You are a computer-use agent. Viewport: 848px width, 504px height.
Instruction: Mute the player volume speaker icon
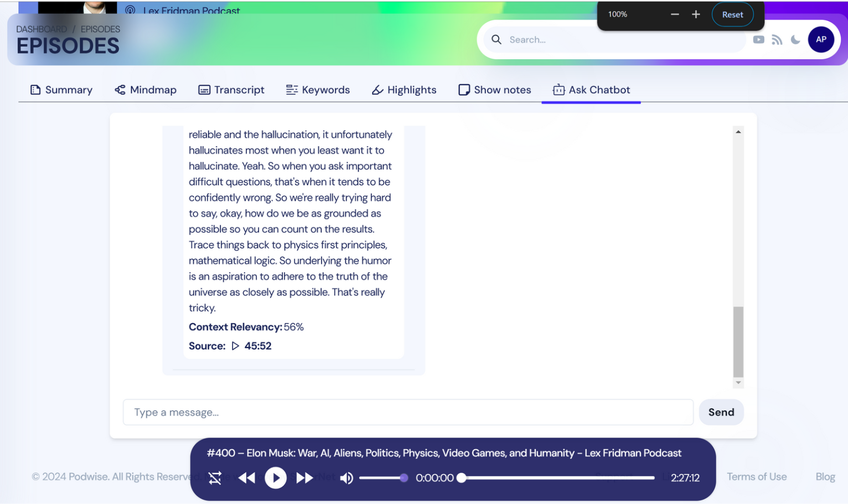[x=347, y=477]
